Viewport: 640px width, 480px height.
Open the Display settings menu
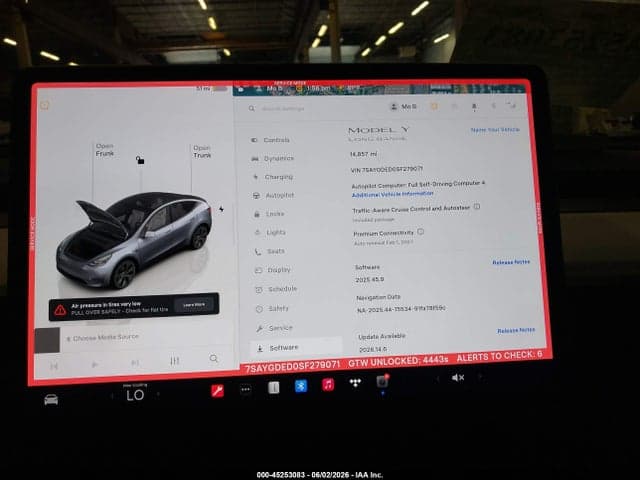pos(273,270)
